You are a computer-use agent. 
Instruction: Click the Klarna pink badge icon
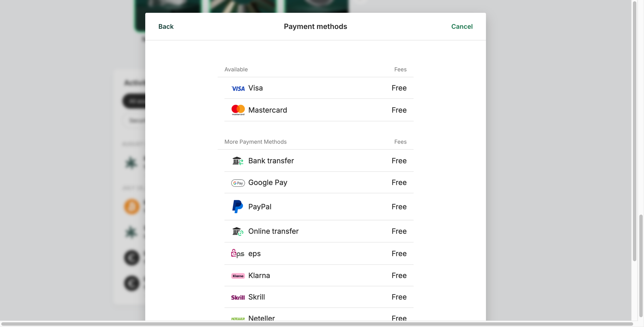[x=238, y=276]
